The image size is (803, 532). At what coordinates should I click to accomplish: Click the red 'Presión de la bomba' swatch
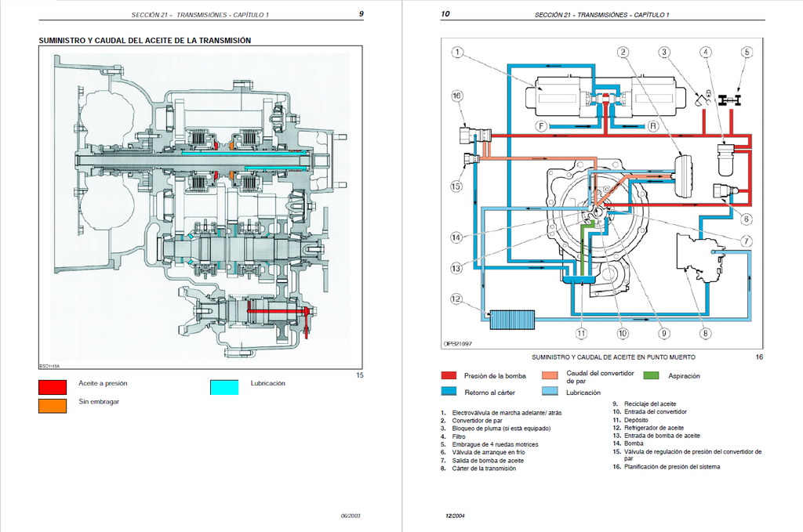[x=449, y=375]
